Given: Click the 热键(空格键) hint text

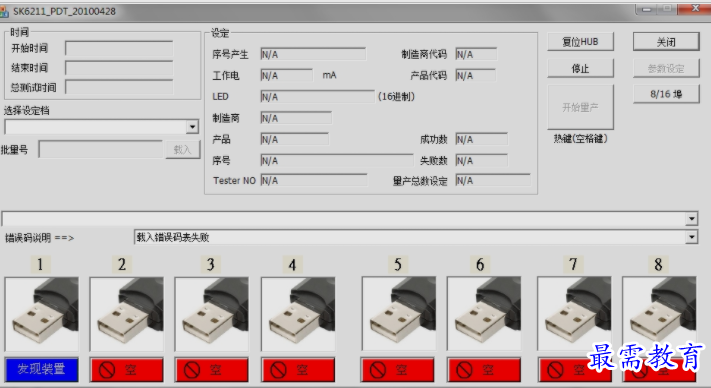Looking at the screenshot, I should [x=580, y=139].
